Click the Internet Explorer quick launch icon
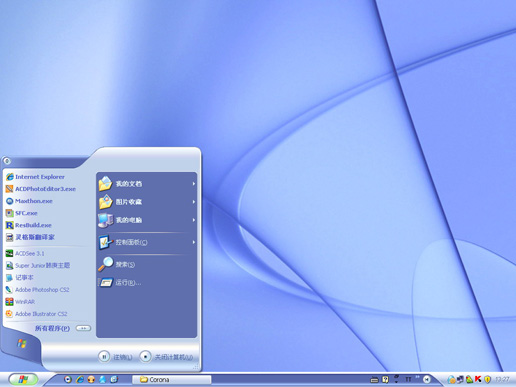The image size is (516, 387). 80,379
